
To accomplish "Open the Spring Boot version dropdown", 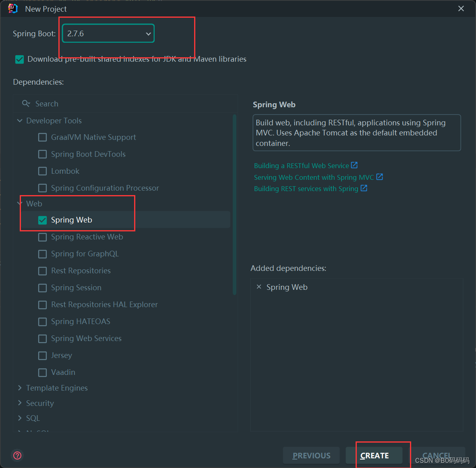I will (x=108, y=33).
